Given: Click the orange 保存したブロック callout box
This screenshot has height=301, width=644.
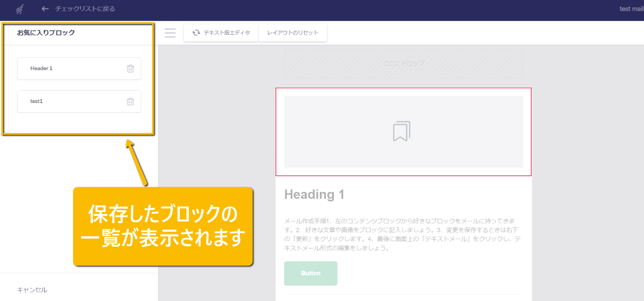Looking at the screenshot, I should point(163,226).
